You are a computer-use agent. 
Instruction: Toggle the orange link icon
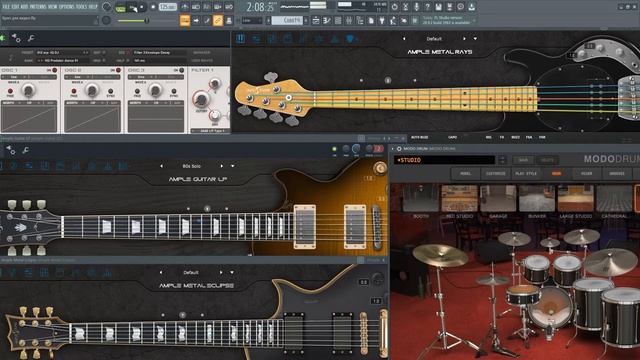point(218,20)
